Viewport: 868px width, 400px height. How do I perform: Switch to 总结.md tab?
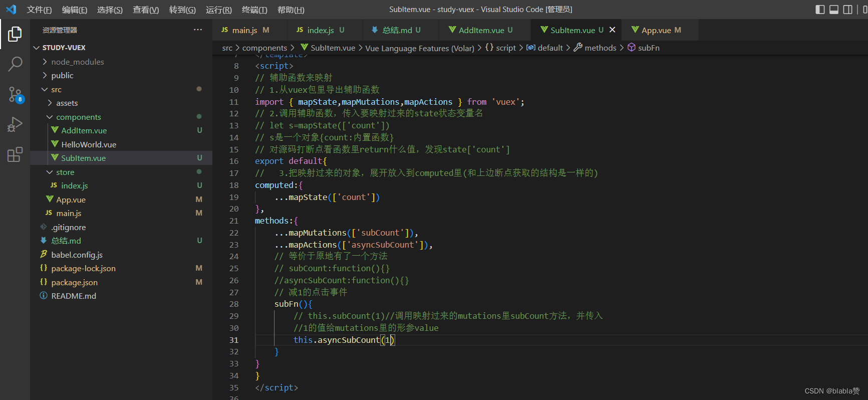click(x=401, y=30)
